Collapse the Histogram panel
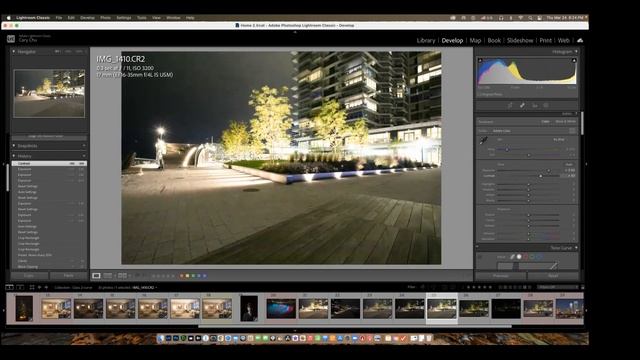Viewport: 640px width, 360px height. click(x=576, y=52)
